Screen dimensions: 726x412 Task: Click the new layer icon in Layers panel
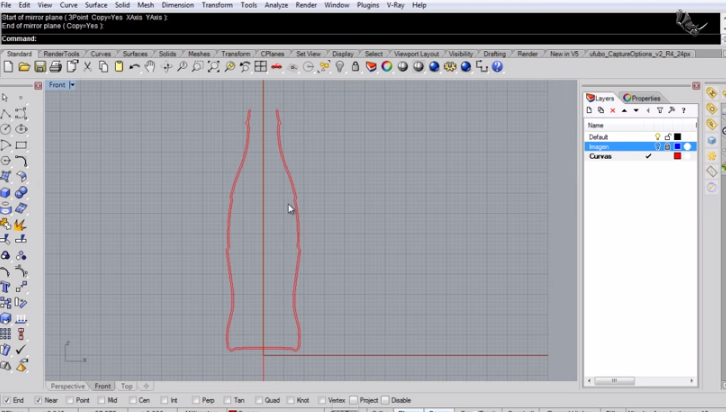(x=589, y=110)
